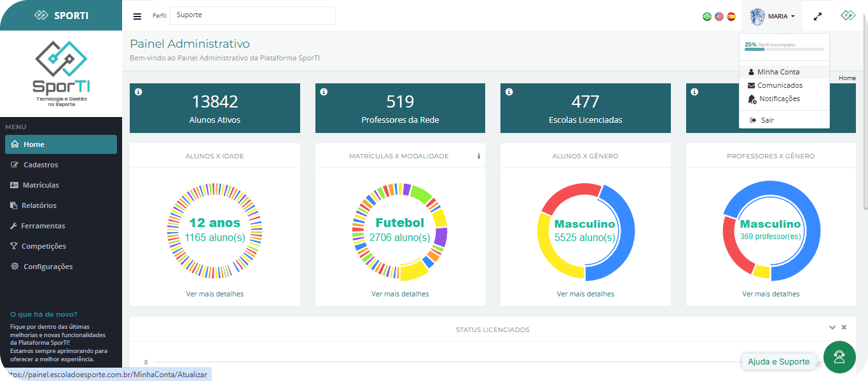868x381 pixels.
Task: Toggle fullscreen with the expand arrows icon
Action: point(818,17)
